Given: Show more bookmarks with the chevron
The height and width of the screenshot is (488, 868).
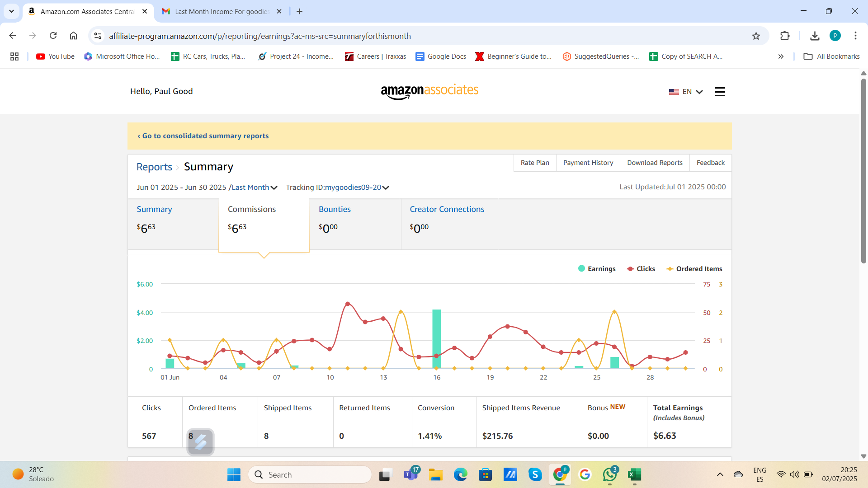Looking at the screenshot, I should pyautogui.click(x=781, y=56).
